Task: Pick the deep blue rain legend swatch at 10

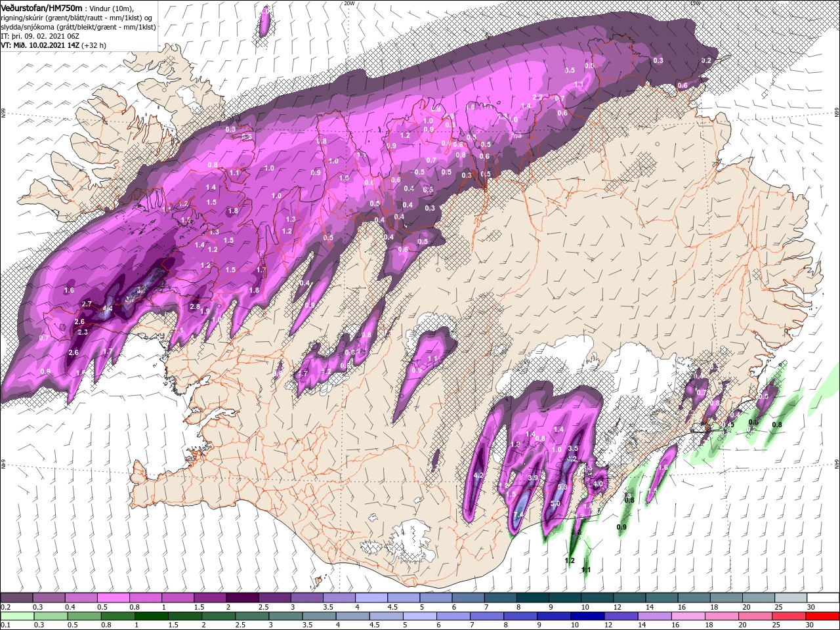Action: coord(588,616)
